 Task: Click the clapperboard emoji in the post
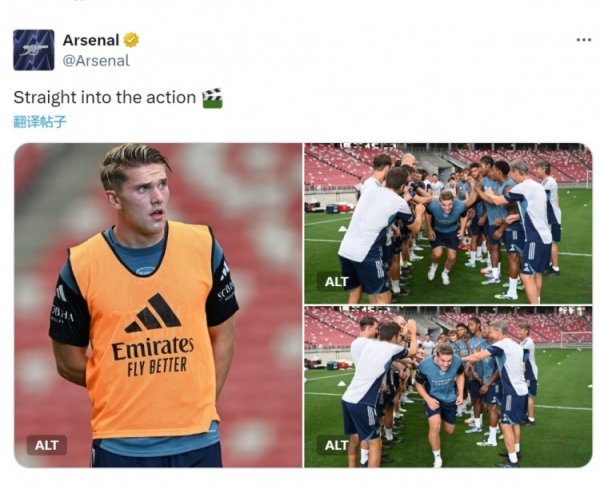click(x=212, y=98)
